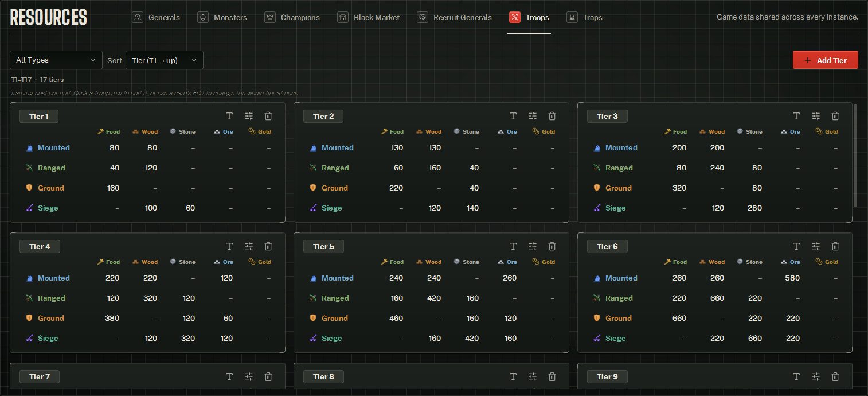Switch to the Traps tab
This screenshot has height=396, width=868.
585,17
